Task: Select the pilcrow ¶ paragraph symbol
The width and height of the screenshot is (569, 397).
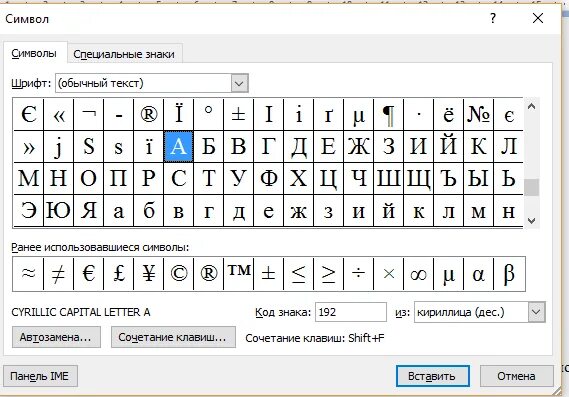Action: coord(389,115)
